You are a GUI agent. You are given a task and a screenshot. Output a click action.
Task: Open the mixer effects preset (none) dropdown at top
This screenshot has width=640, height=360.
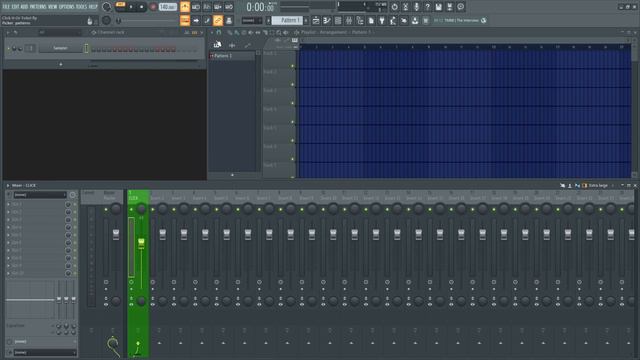point(40,195)
